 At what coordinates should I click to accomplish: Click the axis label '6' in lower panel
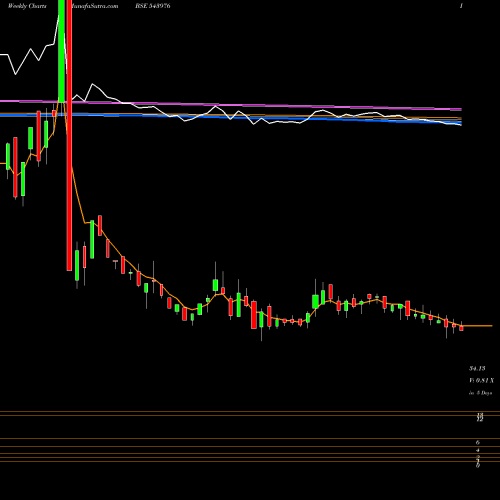click(x=478, y=443)
